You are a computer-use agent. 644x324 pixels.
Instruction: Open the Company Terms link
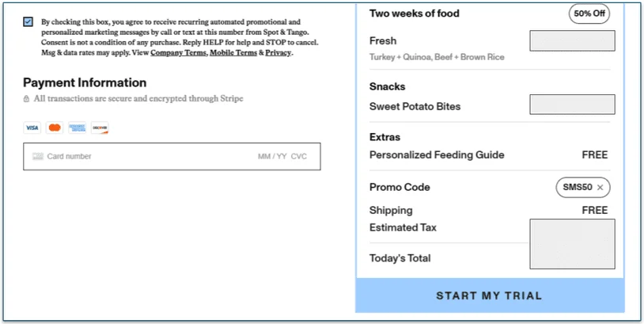(178, 52)
